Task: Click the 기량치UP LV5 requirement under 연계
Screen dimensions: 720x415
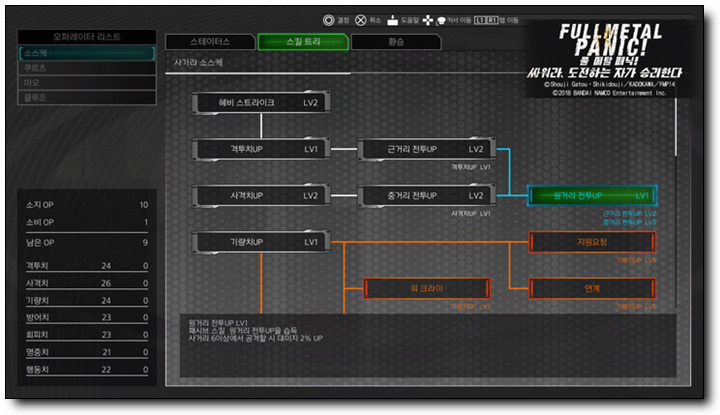Action: (x=636, y=306)
